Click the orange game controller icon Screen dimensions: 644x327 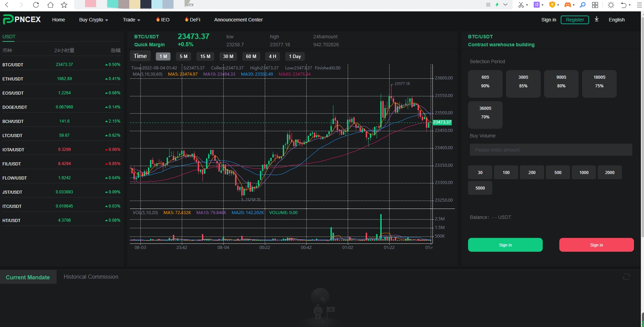pos(567,5)
